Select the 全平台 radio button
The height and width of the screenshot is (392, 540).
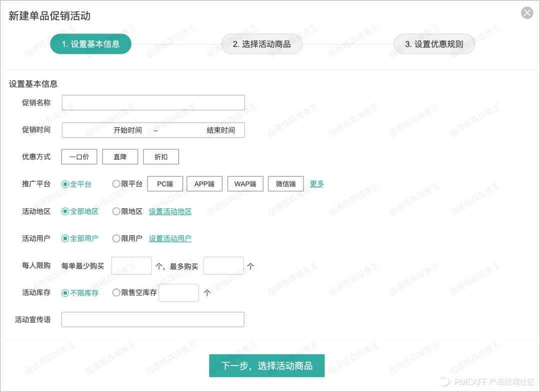[x=65, y=184]
